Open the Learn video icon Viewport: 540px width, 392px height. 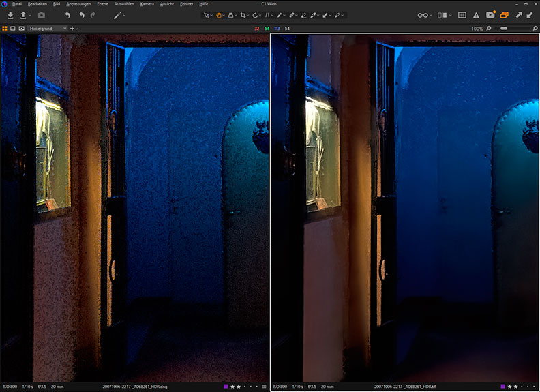490,15
